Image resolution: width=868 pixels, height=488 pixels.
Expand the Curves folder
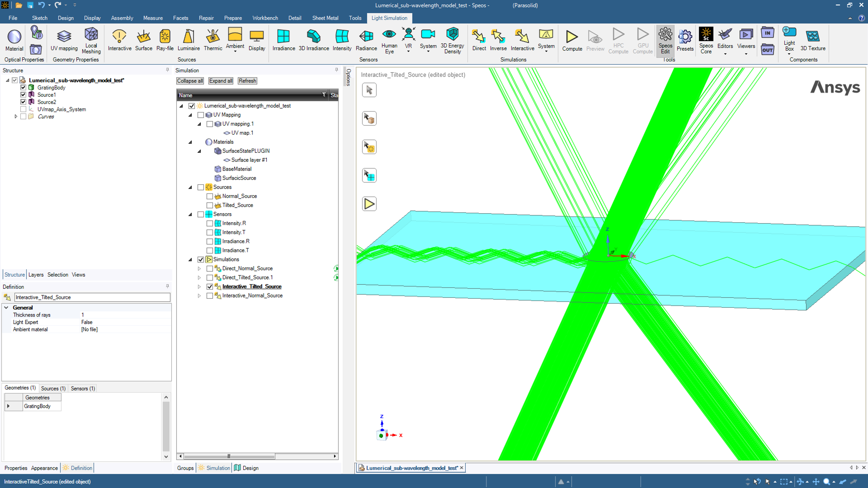(16, 117)
